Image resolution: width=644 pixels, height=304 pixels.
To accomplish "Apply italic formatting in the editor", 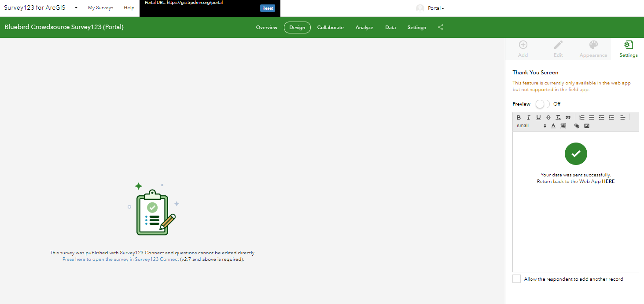I will (529, 117).
